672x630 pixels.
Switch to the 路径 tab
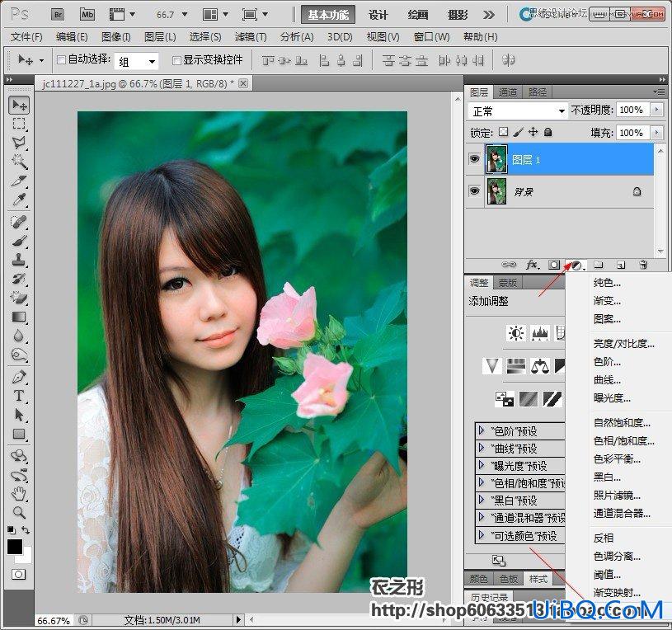coord(538,92)
